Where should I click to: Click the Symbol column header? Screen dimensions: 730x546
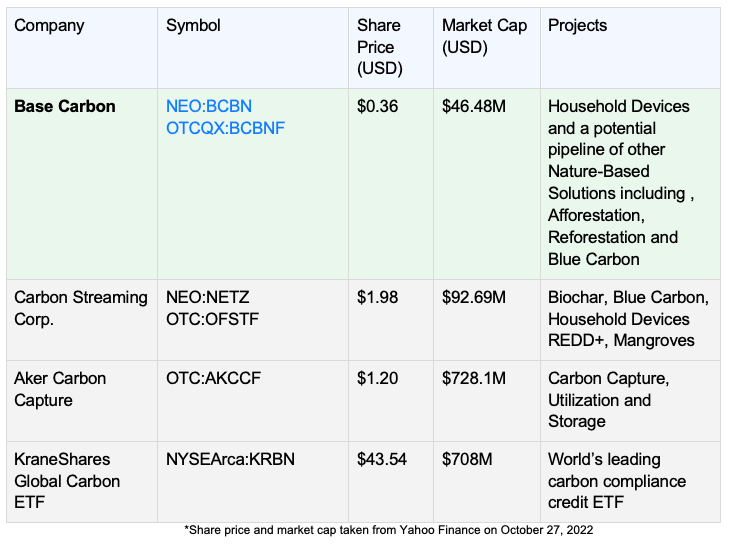[194, 25]
